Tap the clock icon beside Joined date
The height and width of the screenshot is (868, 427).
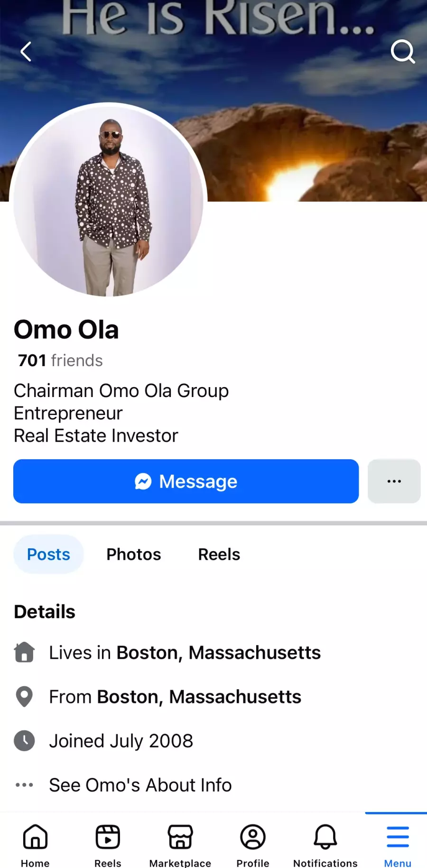tap(24, 741)
